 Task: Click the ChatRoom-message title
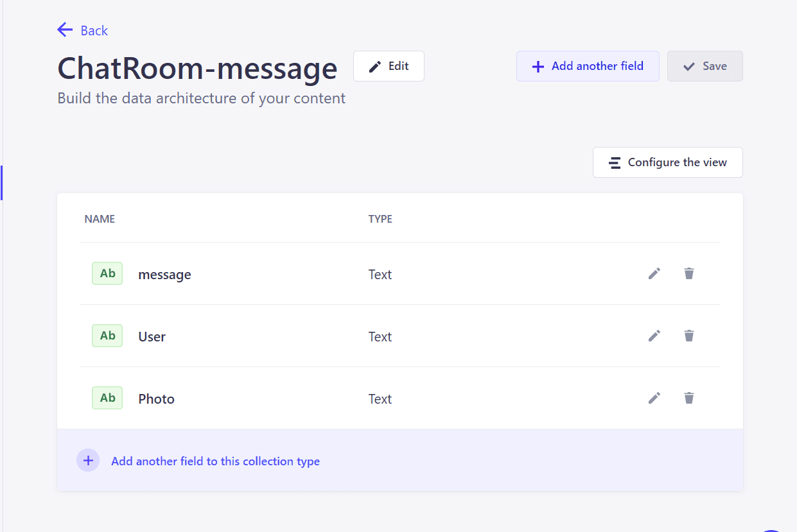(197, 68)
